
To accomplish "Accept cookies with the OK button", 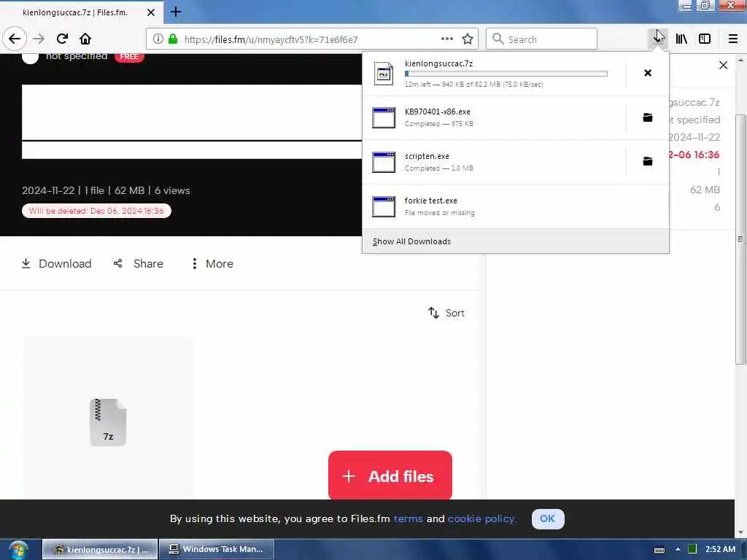I will (547, 518).
